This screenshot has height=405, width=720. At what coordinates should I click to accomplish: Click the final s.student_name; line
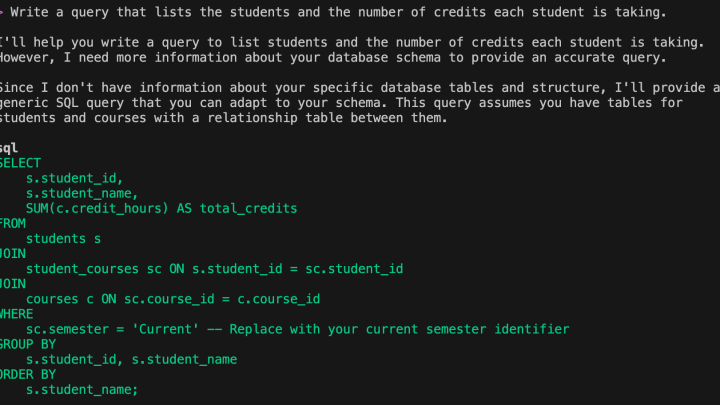pyautogui.click(x=82, y=390)
